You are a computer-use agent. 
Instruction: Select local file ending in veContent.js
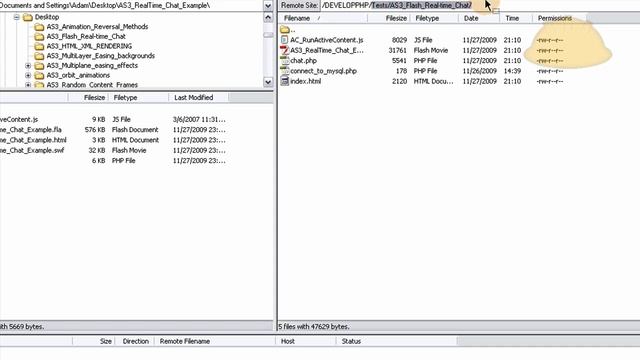(x=19, y=120)
